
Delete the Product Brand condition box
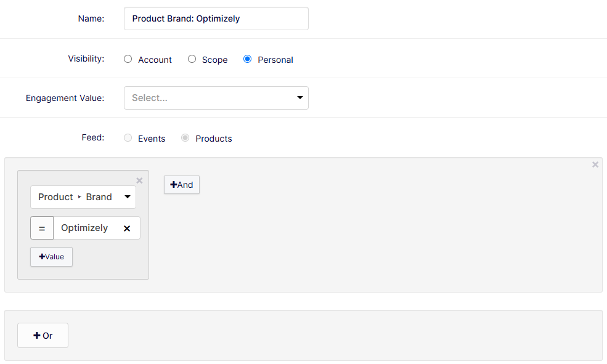tap(139, 180)
